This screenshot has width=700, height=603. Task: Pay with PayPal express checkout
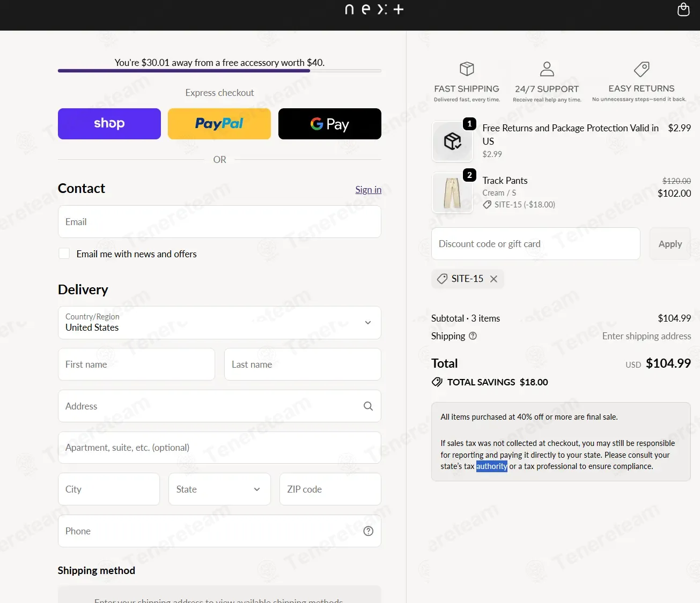click(x=219, y=124)
